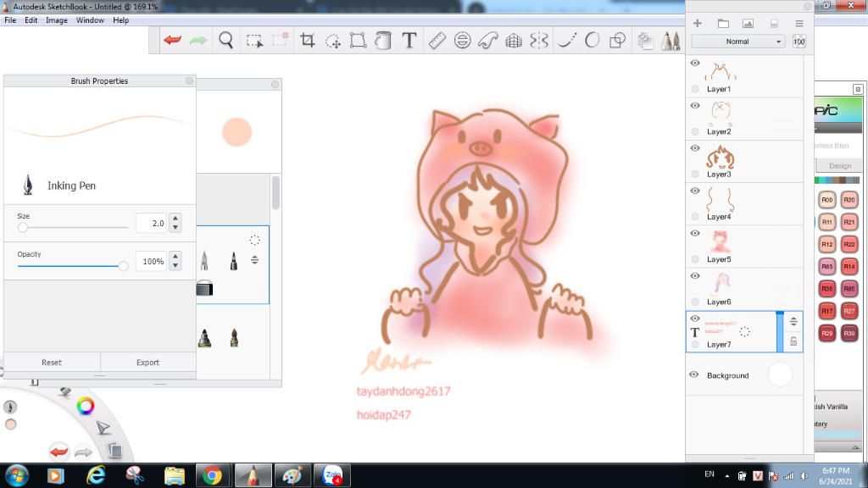Select the French Curve tool
This screenshot has height=488, width=868.
coord(487,40)
